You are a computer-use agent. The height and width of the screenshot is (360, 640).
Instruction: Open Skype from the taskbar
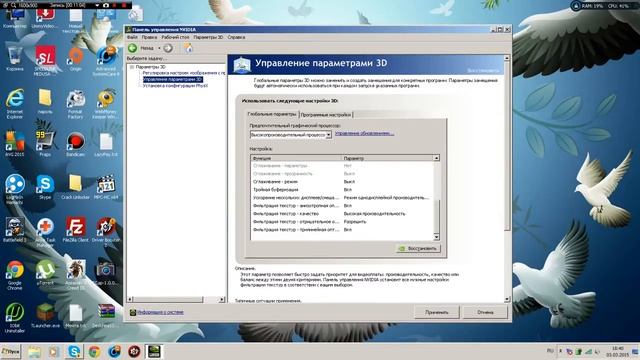pos(74,351)
